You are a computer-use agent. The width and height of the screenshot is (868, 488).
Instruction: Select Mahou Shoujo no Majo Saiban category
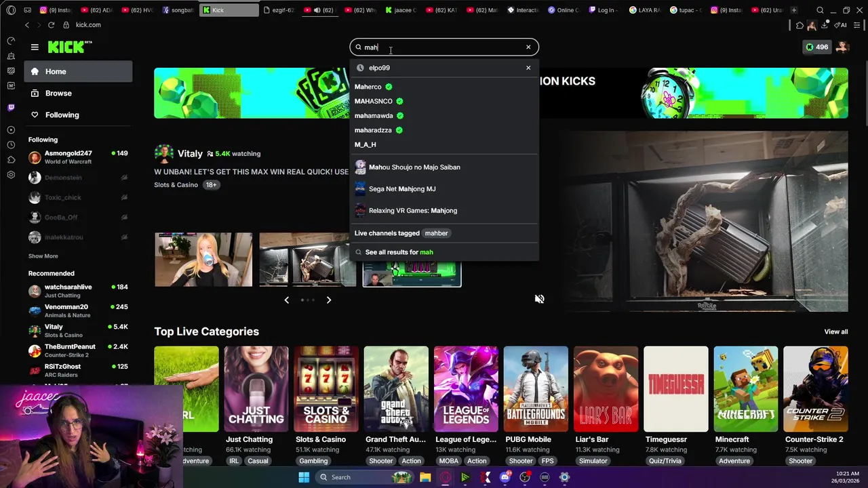(444, 167)
